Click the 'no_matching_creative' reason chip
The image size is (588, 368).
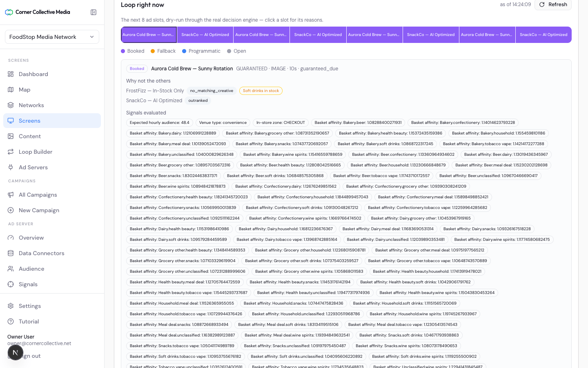(212, 91)
